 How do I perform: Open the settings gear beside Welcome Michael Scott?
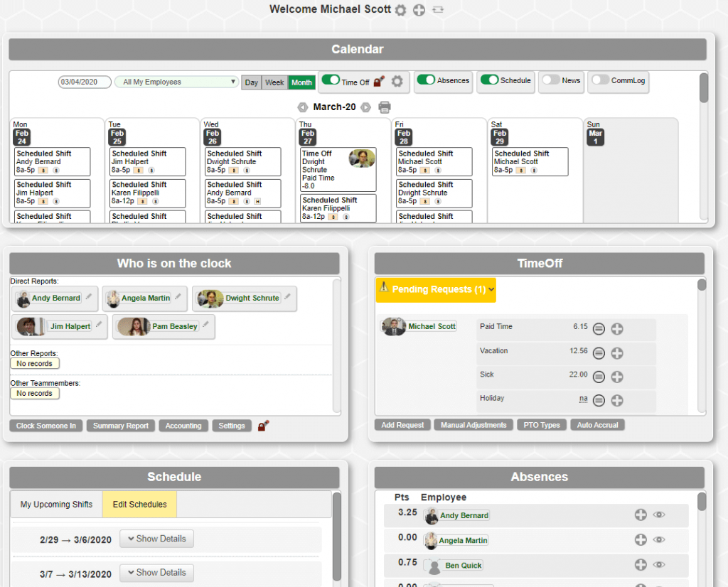click(400, 10)
